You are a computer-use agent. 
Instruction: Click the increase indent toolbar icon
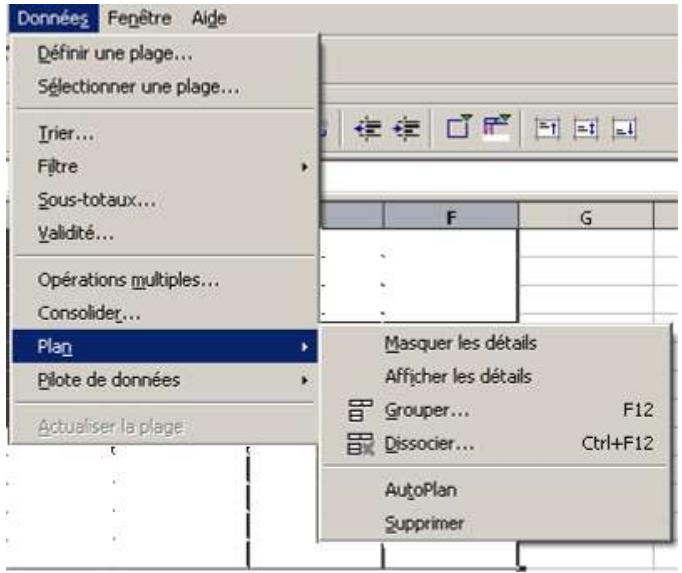pos(406,129)
